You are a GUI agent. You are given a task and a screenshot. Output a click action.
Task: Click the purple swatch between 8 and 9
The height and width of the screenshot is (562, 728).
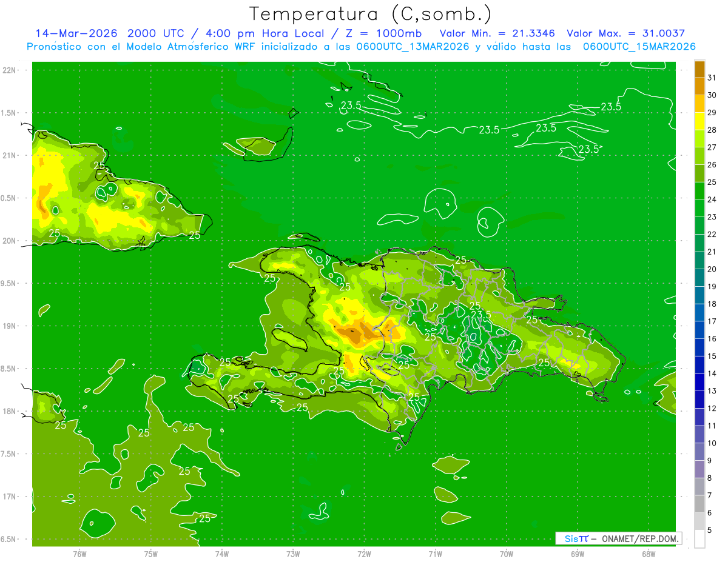[699, 469]
